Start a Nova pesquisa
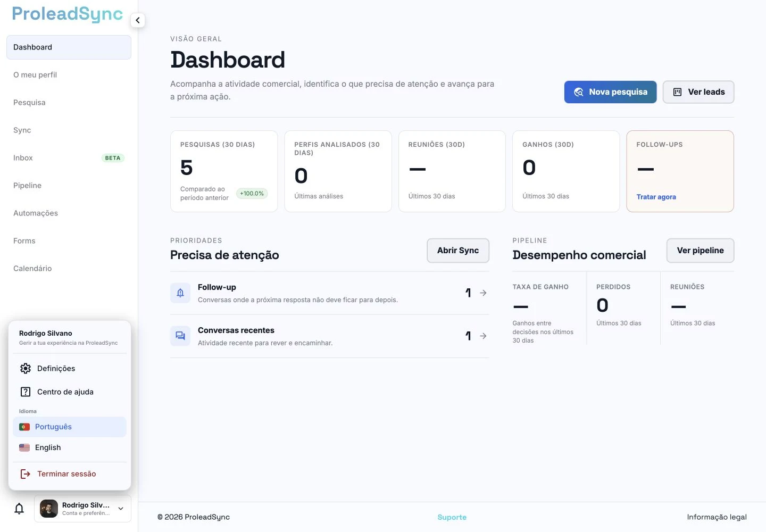Screen dimensions: 766x532 pos(610,92)
